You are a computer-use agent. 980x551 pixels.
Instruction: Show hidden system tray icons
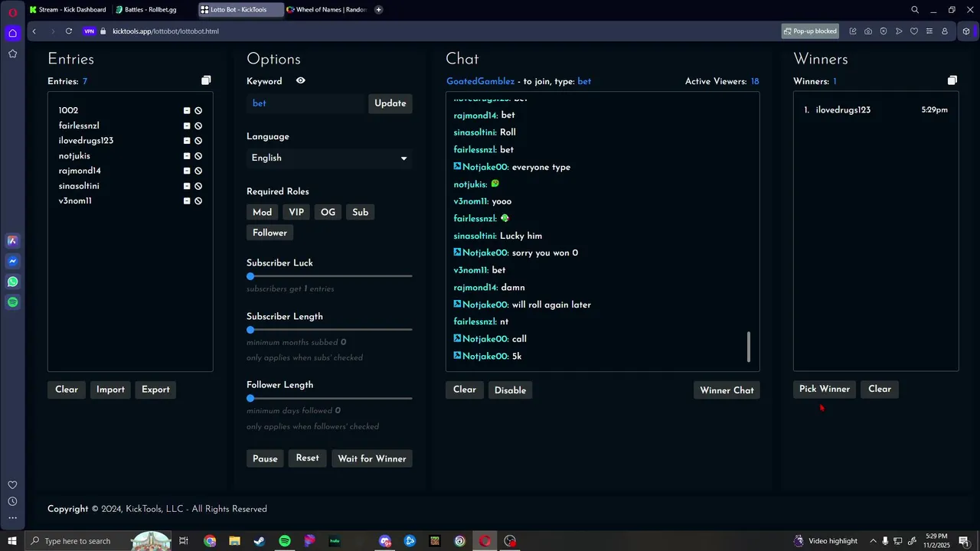(873, 541)
